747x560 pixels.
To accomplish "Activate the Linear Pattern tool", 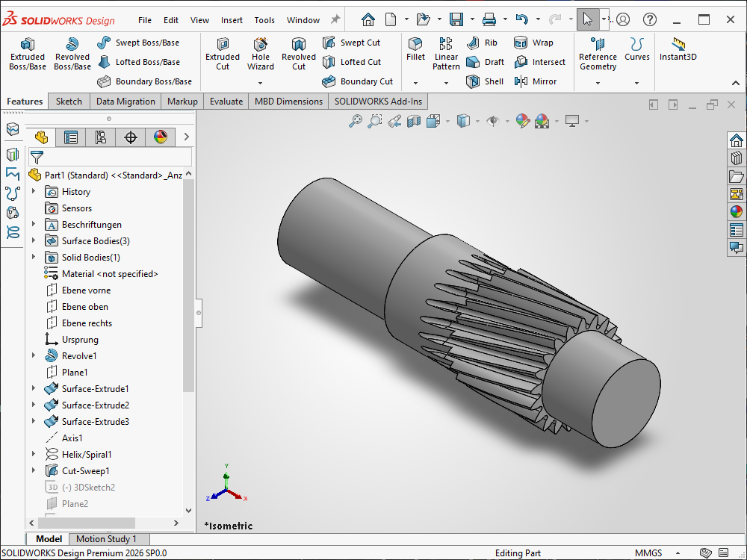I will point(446,55).
